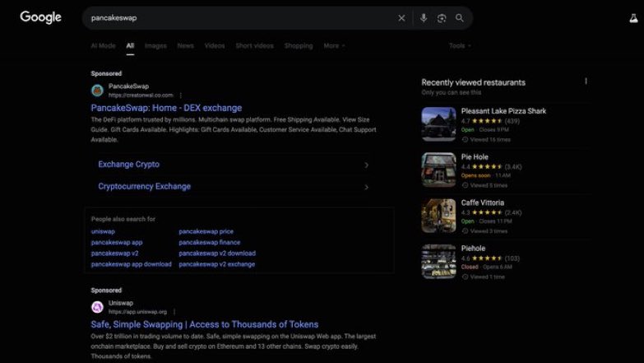Click the Google logo
This screenshot has height=363, width=644.
click(x=40, y=17)
